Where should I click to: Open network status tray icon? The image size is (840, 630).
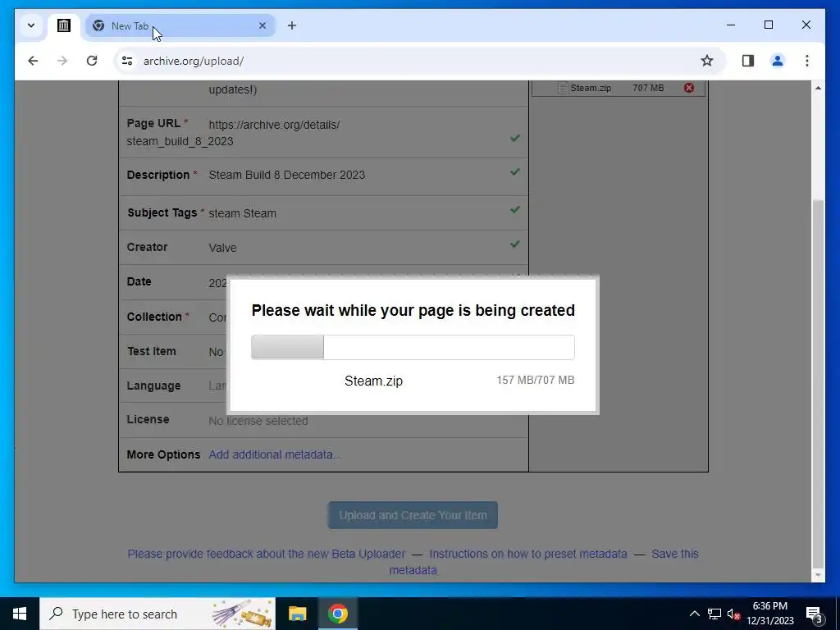(x=714, y=614)
